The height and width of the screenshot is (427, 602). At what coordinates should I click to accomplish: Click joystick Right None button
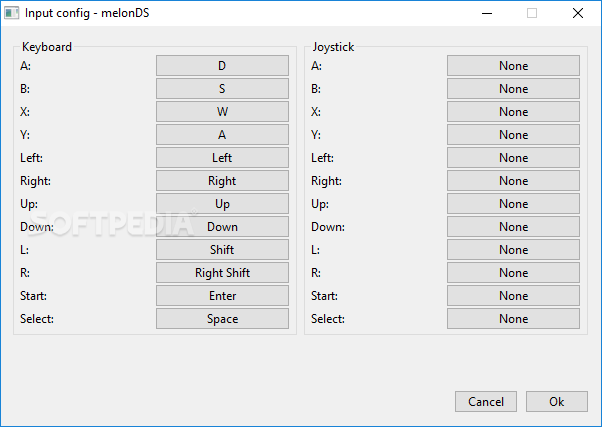point(513,181)
